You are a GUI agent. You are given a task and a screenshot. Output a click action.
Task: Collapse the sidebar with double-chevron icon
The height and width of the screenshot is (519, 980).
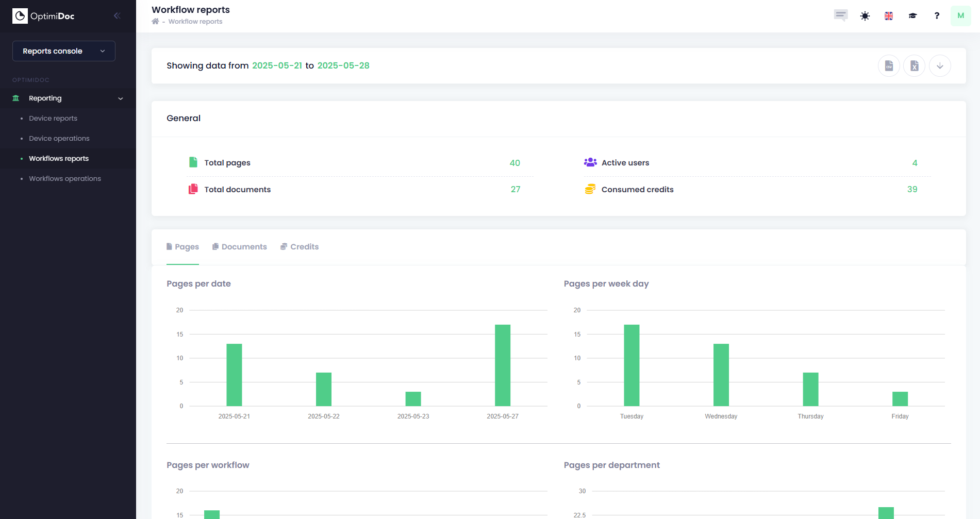click(x=117, y=16)
